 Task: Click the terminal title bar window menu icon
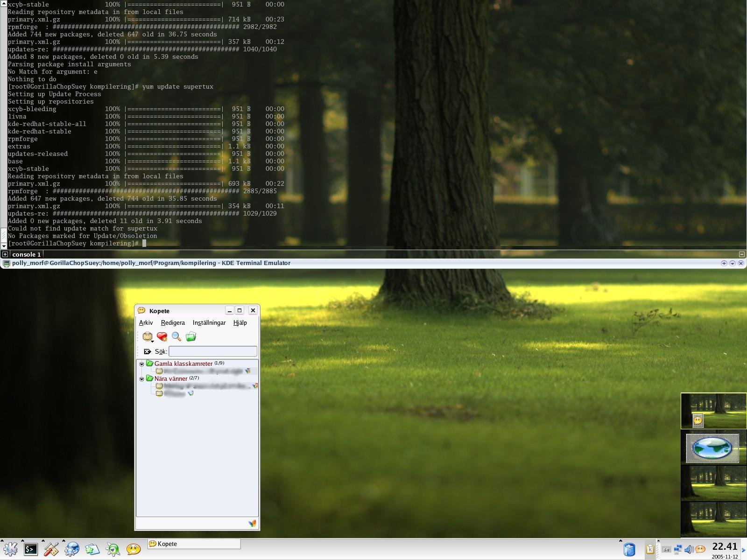point(6,263)
